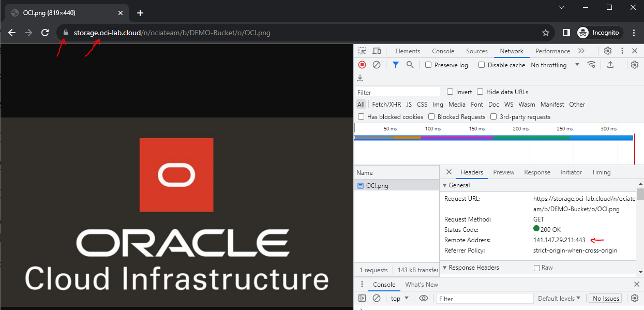
Task: Open the network search magnifier
Action: [410, 65]
